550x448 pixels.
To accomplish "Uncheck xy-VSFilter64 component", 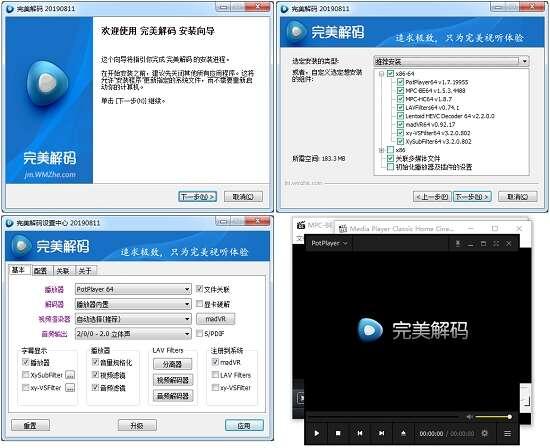I will [400, 133].
